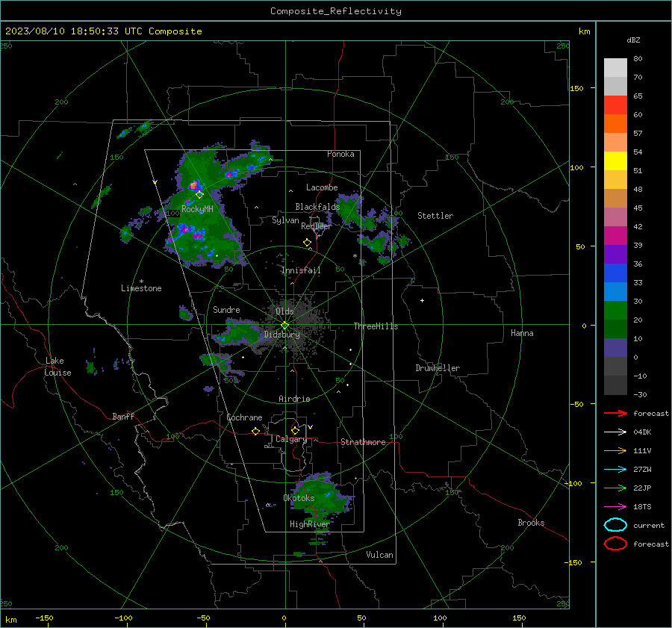Pick the orange 57–60 dBZ color swatch
Viewport: 672px width, 628px height.
point(615,124)
